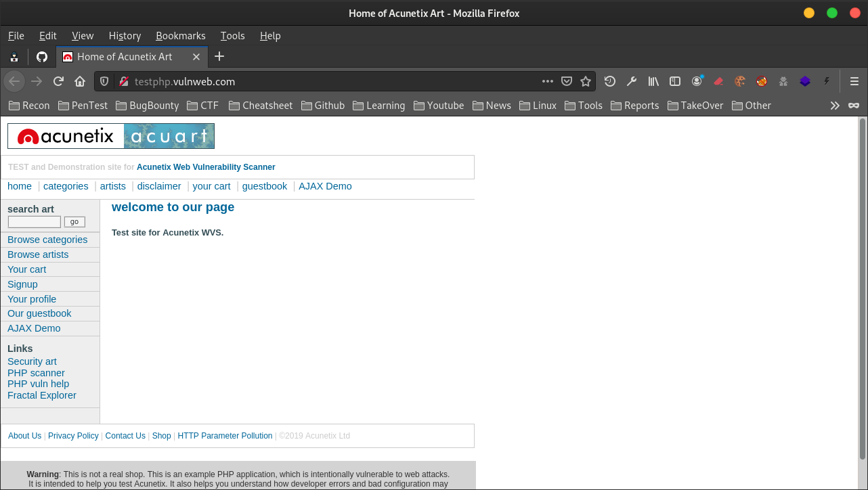Follow the Signup link in the sidebar
The height and width of the screenshot is (490, 868).
[x=22, y=284]
